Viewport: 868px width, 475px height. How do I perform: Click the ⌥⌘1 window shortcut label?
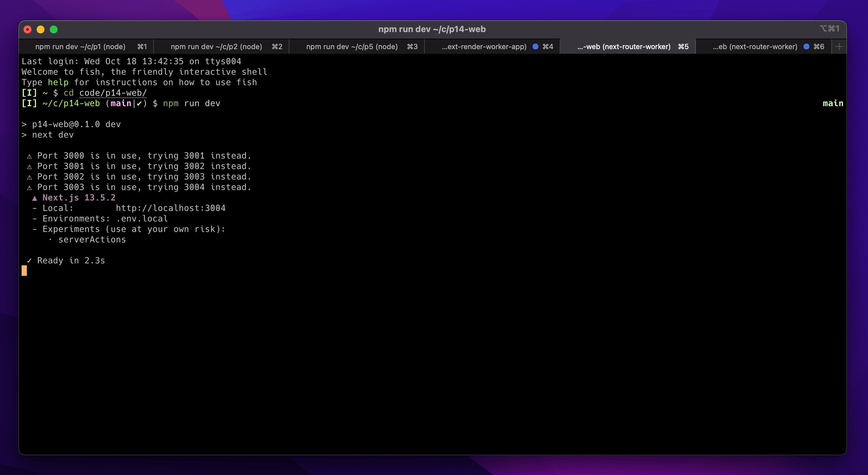830,29
